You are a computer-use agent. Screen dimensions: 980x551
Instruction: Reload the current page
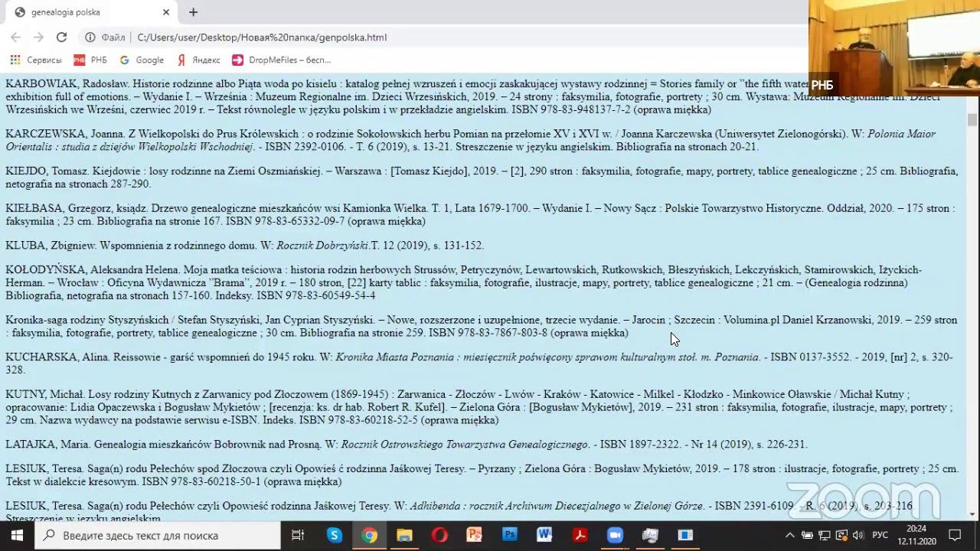[61, 37]
